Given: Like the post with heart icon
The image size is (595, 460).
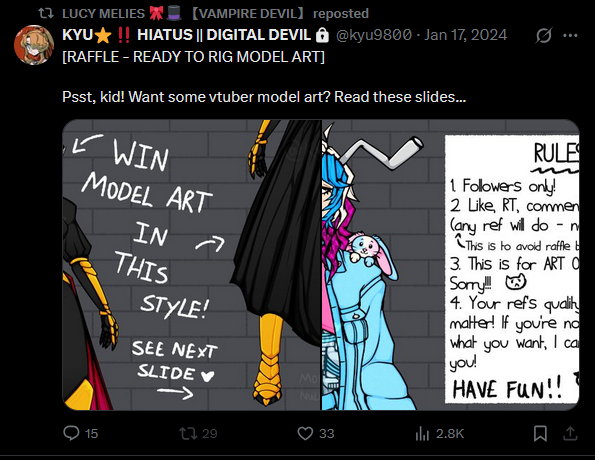Looking at the screenshot, I should 305,433.
